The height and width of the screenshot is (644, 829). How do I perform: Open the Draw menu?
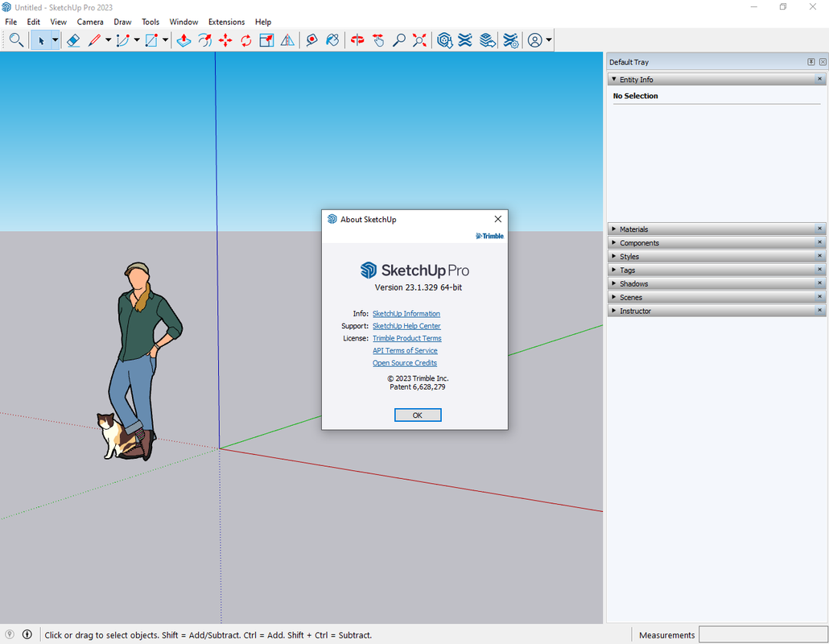pyautogui.click(x=122, y=22)
